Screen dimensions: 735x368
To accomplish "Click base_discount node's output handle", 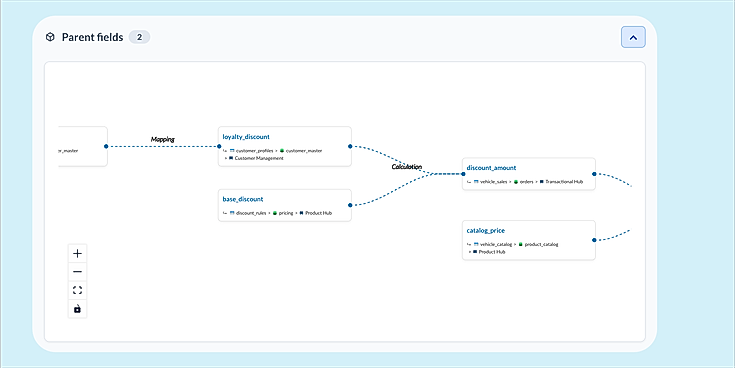I will click(x=350, y=205).
